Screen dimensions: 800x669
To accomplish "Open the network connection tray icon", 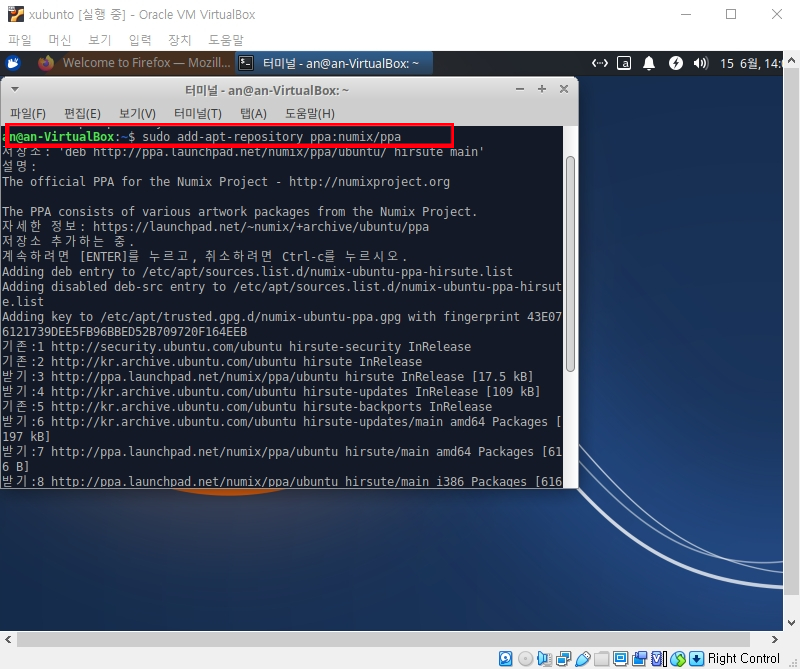I will coord(599,63).
